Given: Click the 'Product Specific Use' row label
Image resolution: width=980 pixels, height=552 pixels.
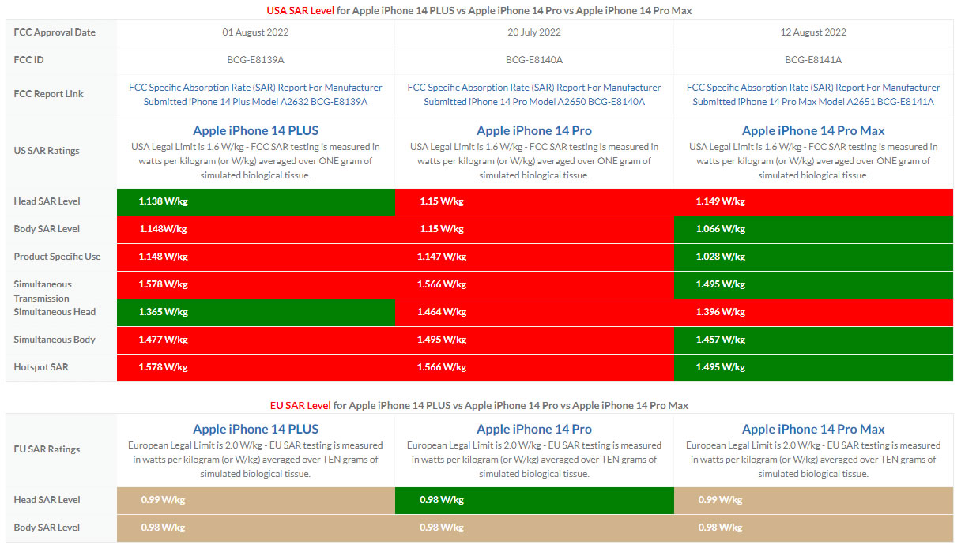Looking at the screenshot, I should tap(57, 257).
